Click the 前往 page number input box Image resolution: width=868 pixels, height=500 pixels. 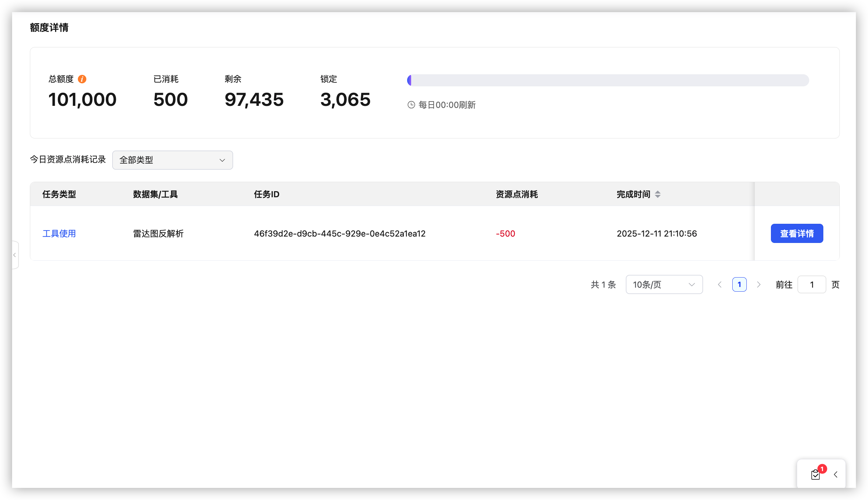tap(812, 284)
